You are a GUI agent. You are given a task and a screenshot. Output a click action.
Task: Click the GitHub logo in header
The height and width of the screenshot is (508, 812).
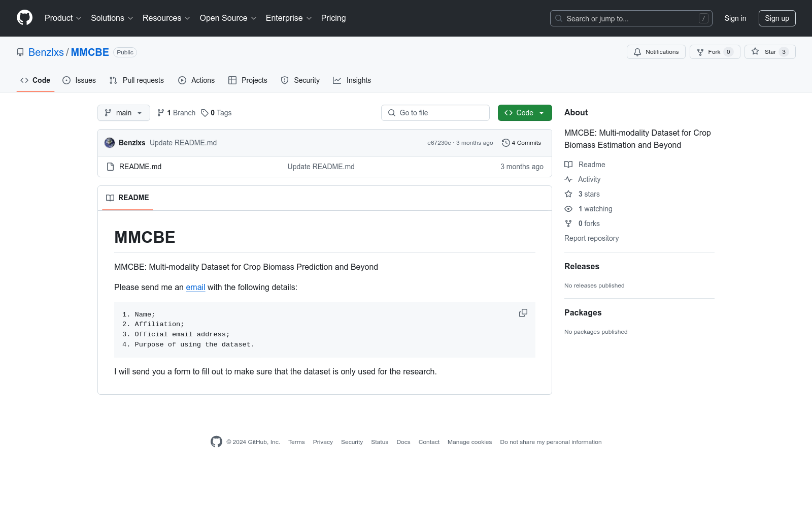click(24, 18)
